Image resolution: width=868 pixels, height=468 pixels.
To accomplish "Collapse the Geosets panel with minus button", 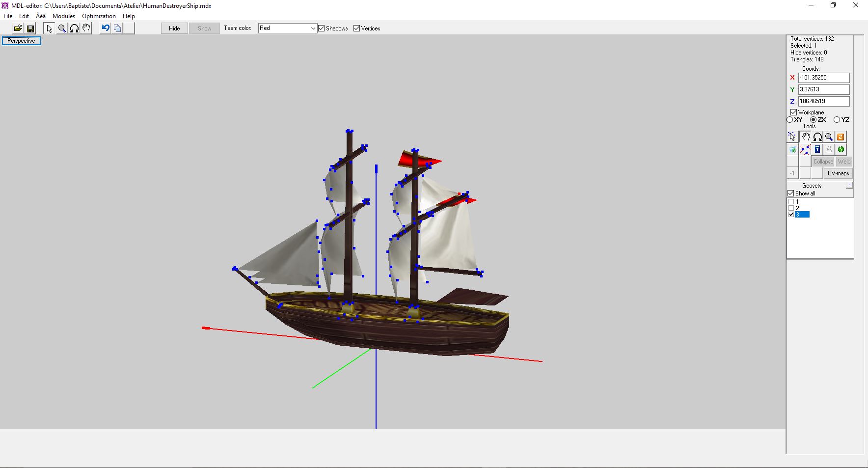I will point(849,185).
